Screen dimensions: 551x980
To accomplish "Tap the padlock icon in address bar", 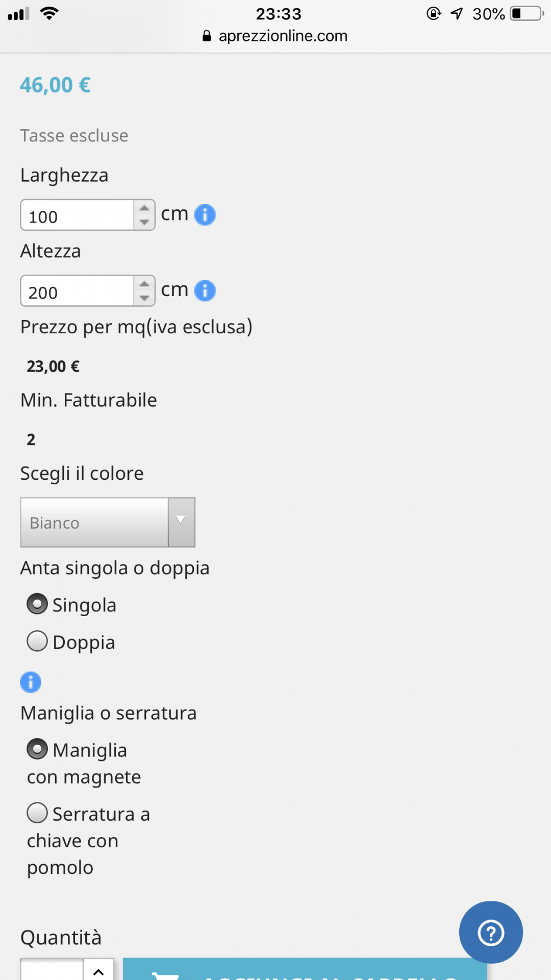I will (x=207, y=36).
